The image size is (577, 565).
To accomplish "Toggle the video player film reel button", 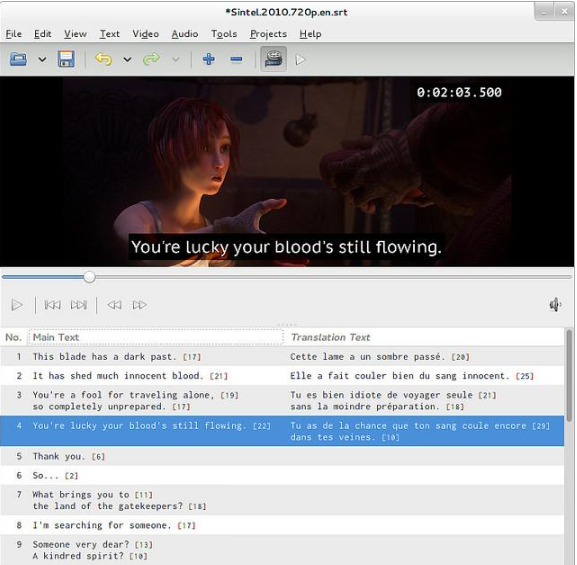I will [x=273, y=59].
